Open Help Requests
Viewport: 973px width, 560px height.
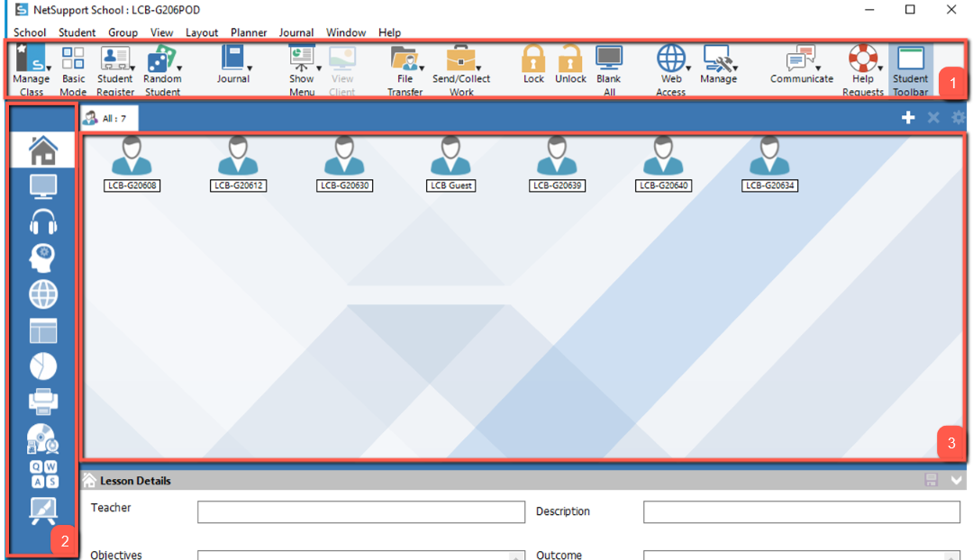pyautogui.click(x=862, y=71)
